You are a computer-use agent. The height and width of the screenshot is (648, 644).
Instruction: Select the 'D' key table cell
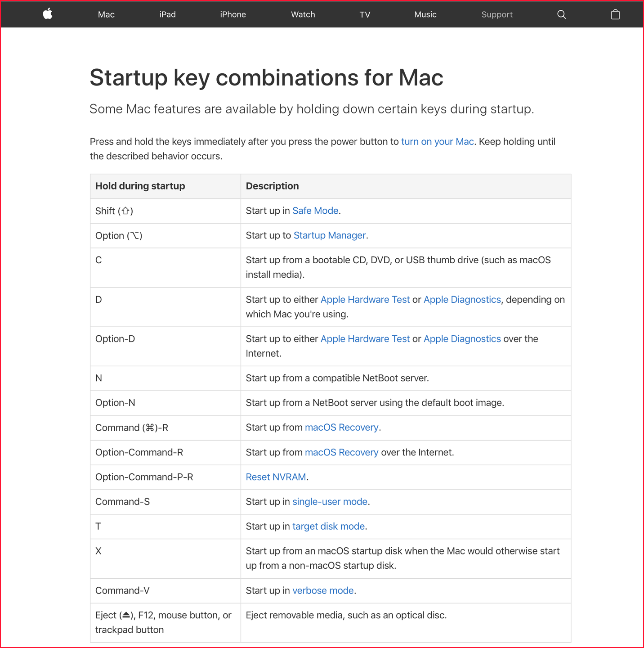(165, 307)
